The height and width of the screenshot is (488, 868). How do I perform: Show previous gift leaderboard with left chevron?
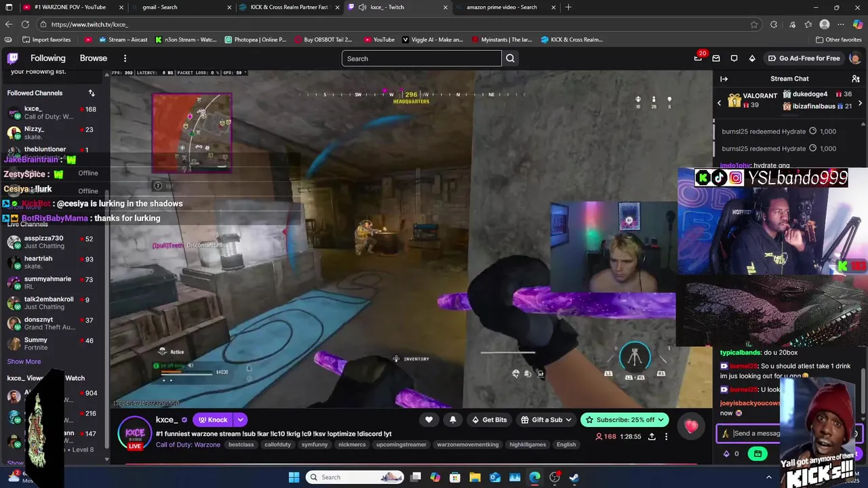pos(719,103)
